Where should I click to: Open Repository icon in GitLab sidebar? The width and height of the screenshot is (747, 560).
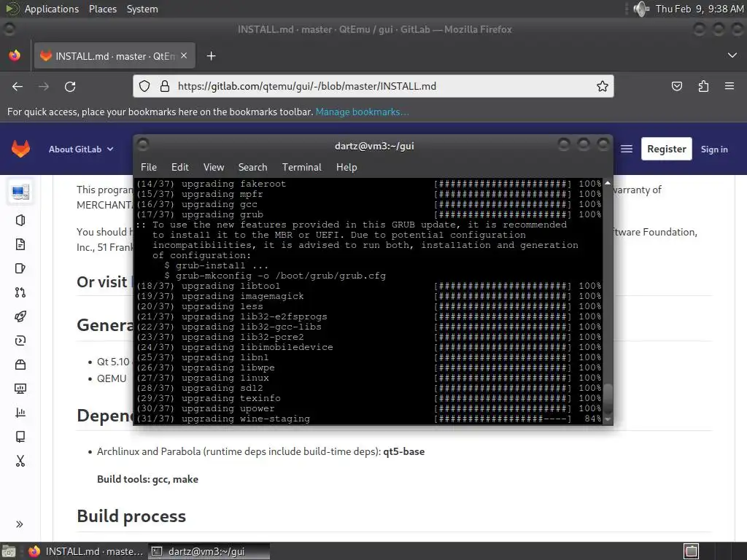[x=20, y=244]
